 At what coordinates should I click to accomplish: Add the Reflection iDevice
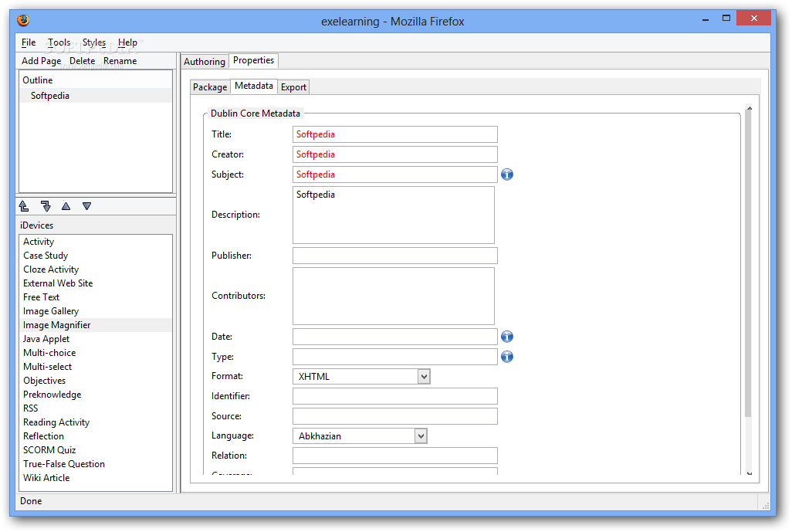click(x=96, y=436)
